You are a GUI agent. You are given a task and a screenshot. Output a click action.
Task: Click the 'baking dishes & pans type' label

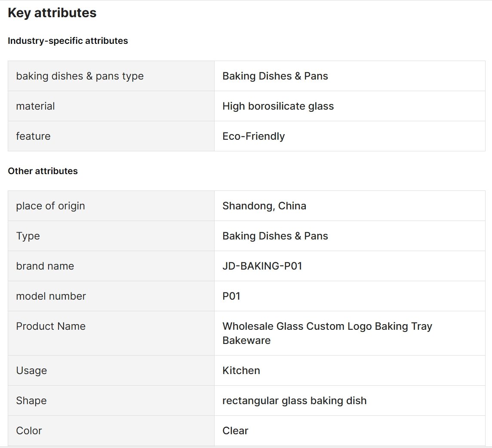tap(80, 76)
